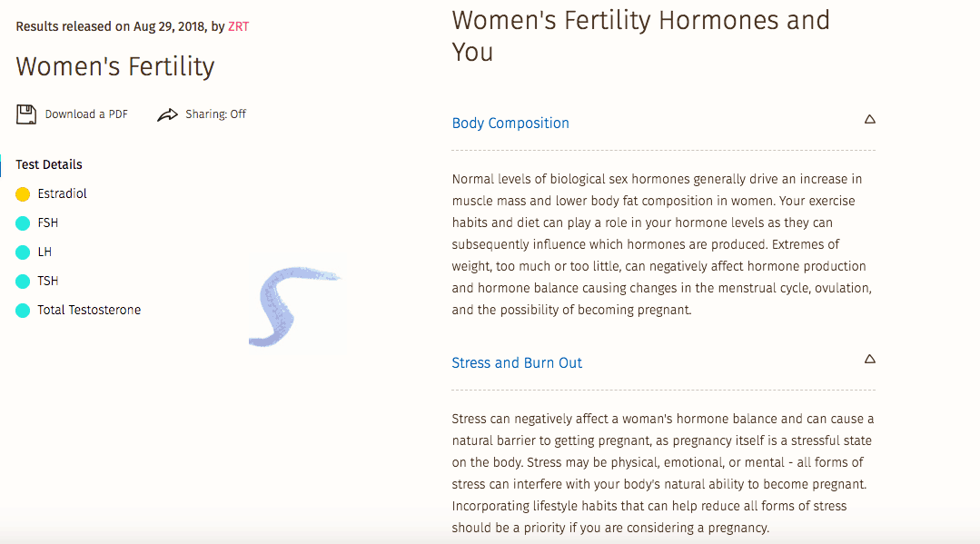Viewport: 980px width, 544px height.
Task: Click the Women's Fertility page title
Action: pyautogui.click(x=114, y=66)
